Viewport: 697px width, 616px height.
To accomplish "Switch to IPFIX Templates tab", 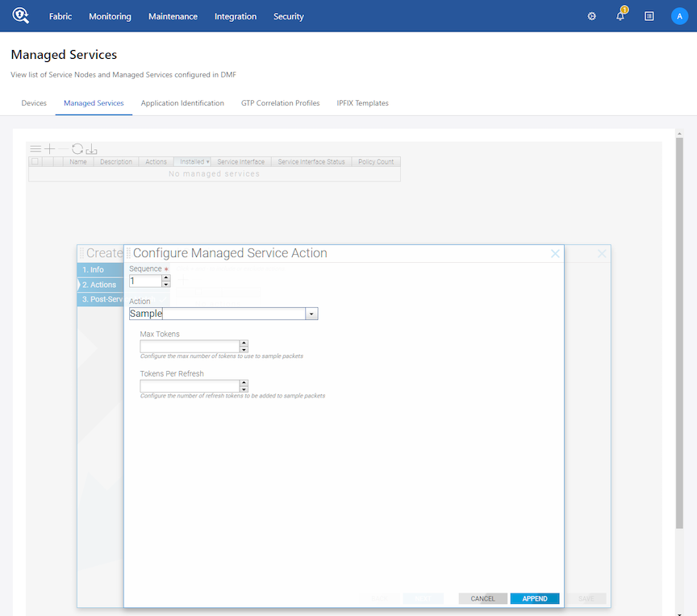I will pos(362,103).
